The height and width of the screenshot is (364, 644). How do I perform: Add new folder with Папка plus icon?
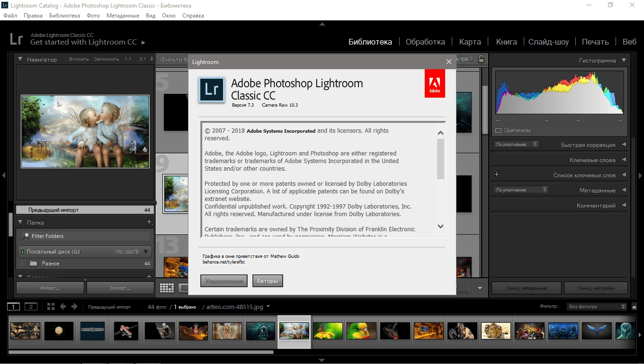click(x=149, y=222)
